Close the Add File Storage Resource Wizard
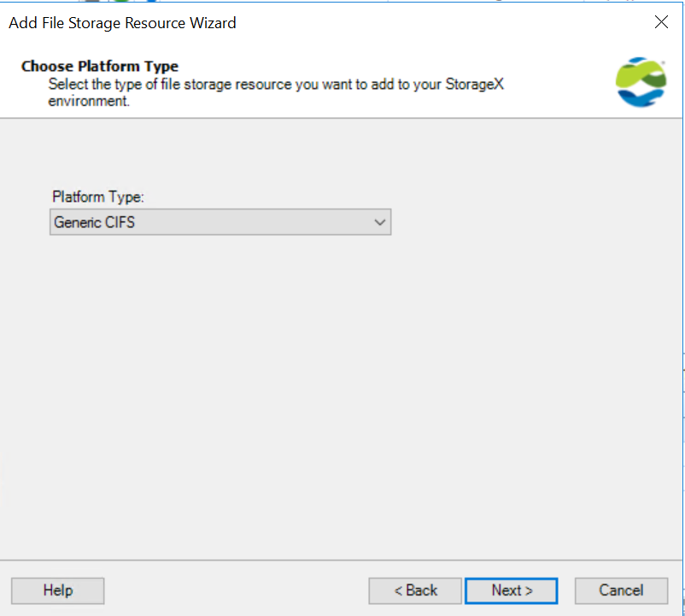 pyautogui.click(x=661, y=22)
